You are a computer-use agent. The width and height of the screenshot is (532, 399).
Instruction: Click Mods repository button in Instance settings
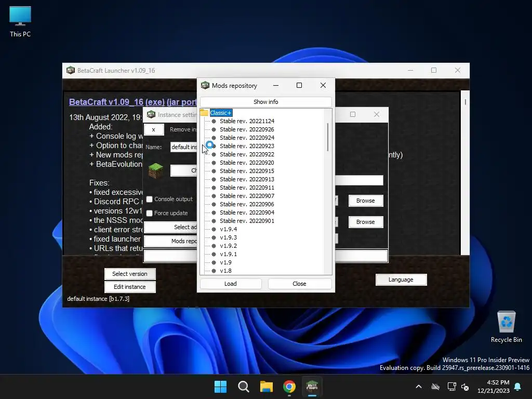tap(170, 241)
